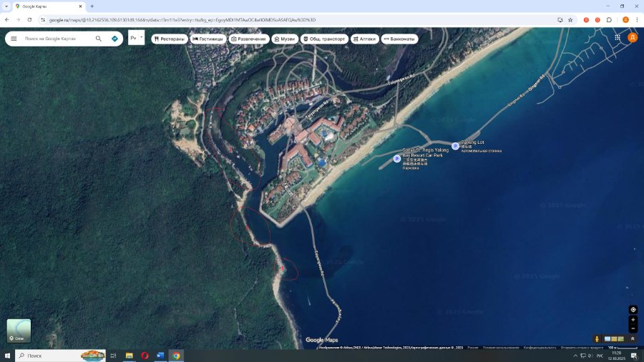Open the Google apps grid
Viewport: 644px width, 362px height.
tap(618, 37)
